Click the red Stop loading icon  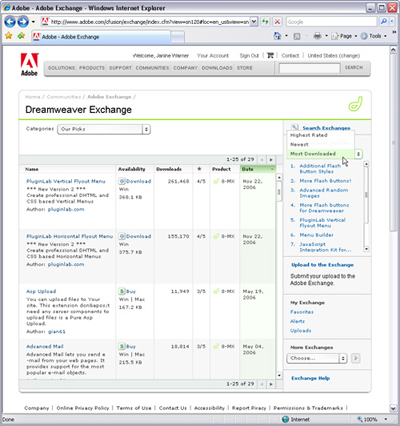click(x=277, y=22)
